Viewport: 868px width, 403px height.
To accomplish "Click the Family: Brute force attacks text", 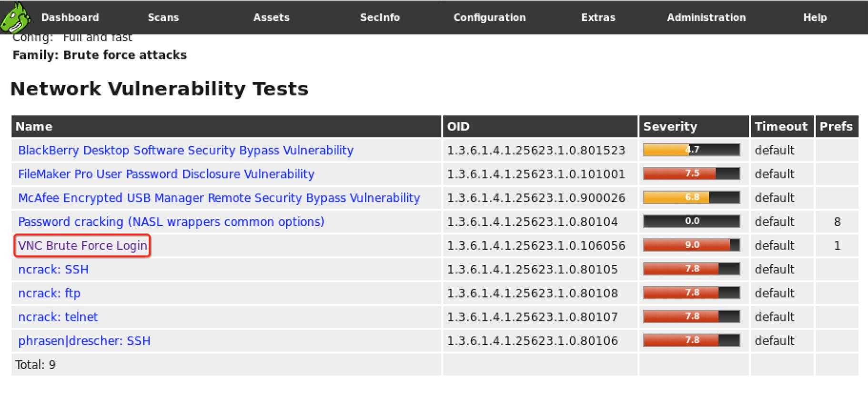I will (x=100, y=55).
